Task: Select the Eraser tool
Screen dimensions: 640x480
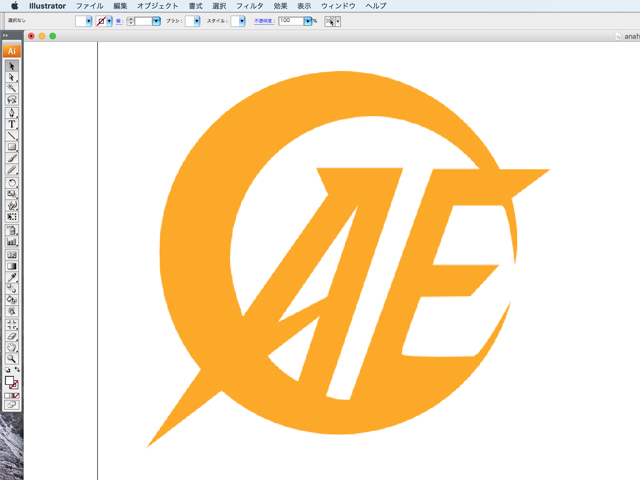Action: (x=11, y=336)
